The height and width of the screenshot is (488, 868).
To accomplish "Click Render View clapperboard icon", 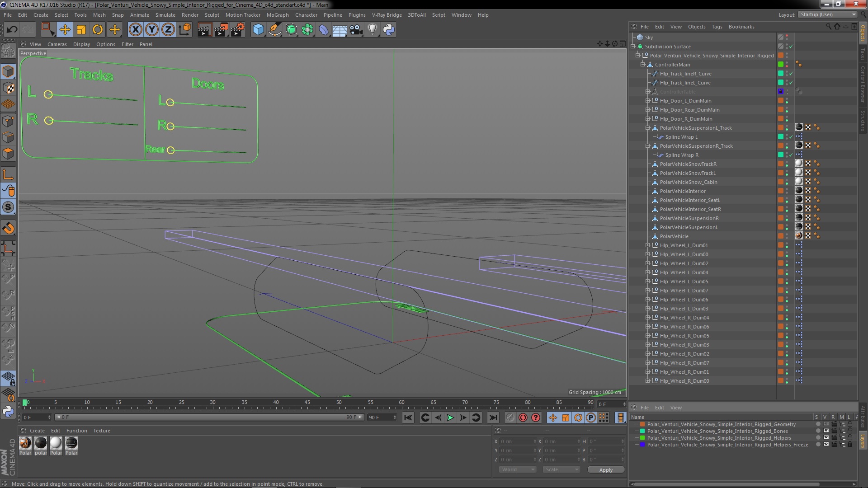I will click(x=204, y=30).
